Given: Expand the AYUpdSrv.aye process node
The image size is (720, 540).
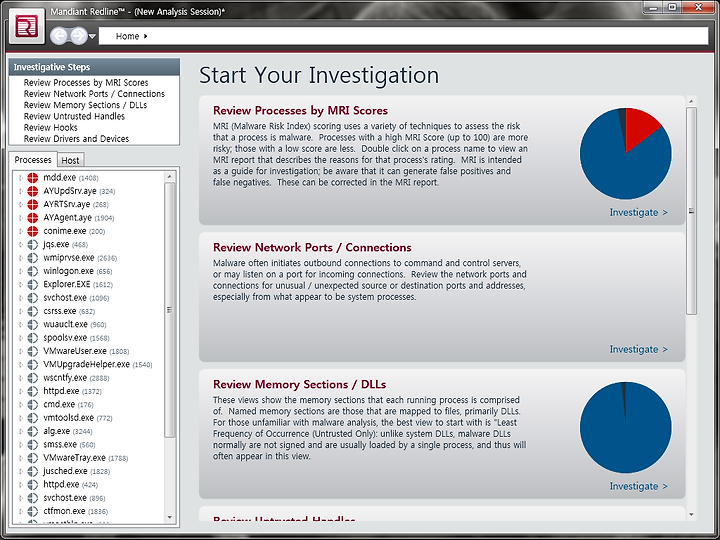Looking at the screenshot, I should tap(21, 191).
